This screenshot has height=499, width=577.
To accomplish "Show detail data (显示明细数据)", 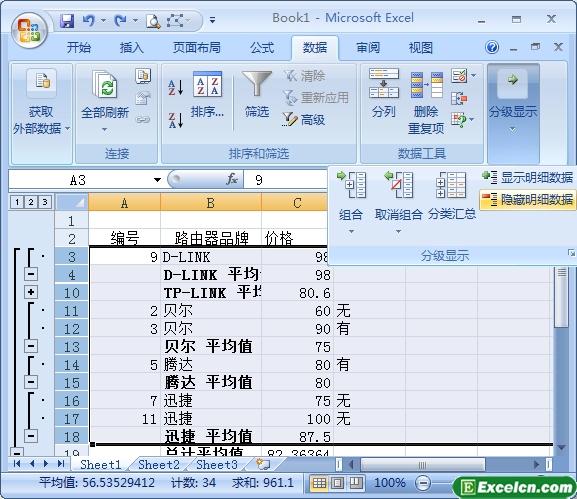I will pyautogui.click(x=527, y=178).
